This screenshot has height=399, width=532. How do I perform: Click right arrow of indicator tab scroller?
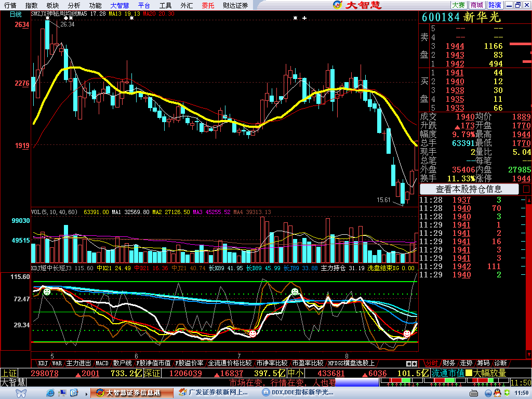(414, 364)
